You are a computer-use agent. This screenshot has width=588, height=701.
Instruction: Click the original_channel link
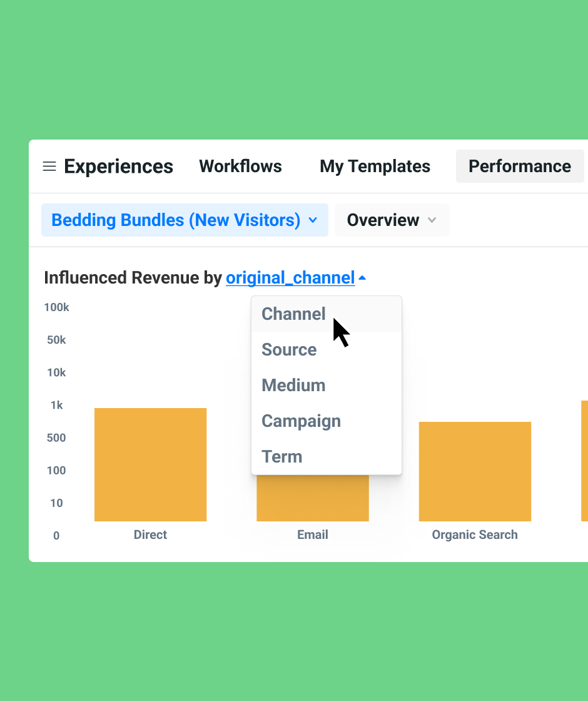click(x=290, y=277)
